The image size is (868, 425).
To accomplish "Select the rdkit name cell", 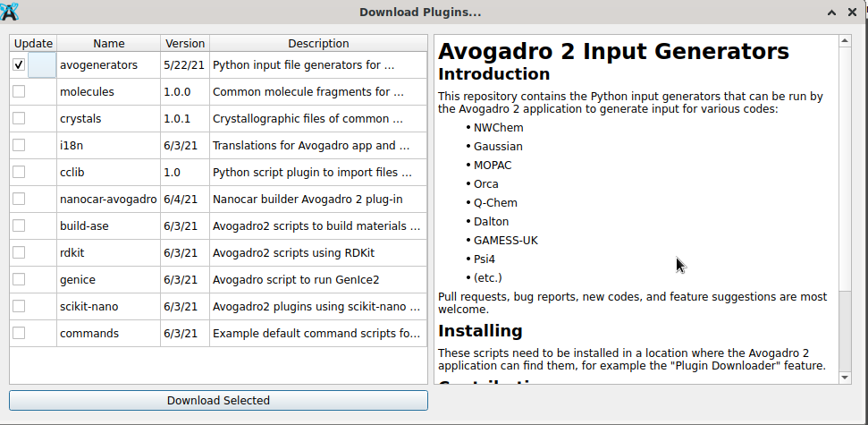I will [x=108, y=252].
